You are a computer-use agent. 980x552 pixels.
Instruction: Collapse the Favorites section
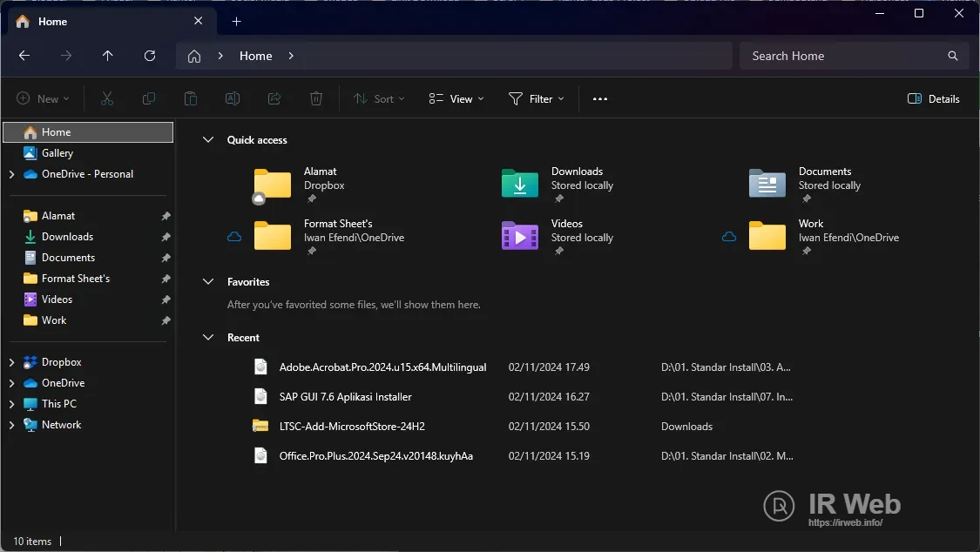click(208, 281)
